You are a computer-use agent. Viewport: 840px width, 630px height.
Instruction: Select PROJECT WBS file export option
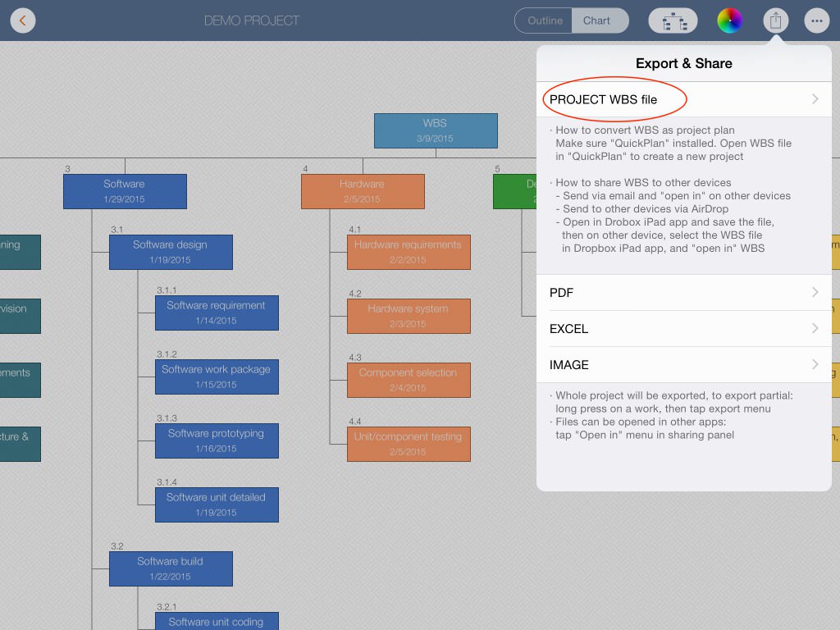(x=604, y=99)
